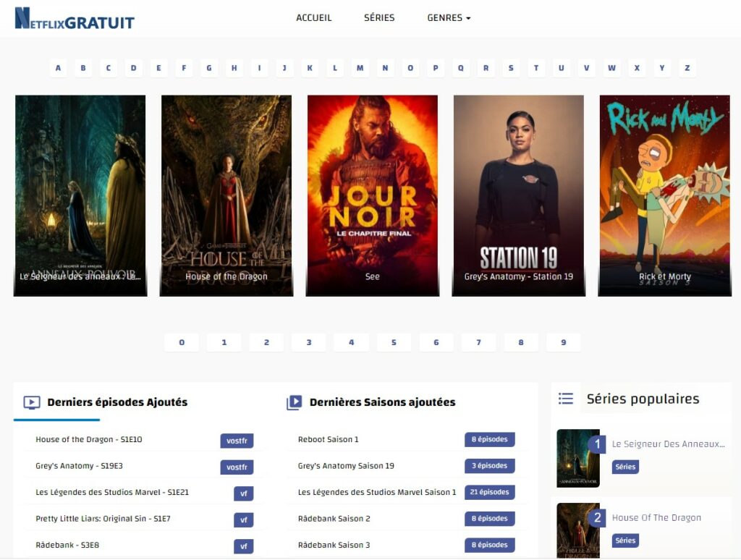
Task: Open House of the Dragon poster card
Action: click(x=226, y=195)
